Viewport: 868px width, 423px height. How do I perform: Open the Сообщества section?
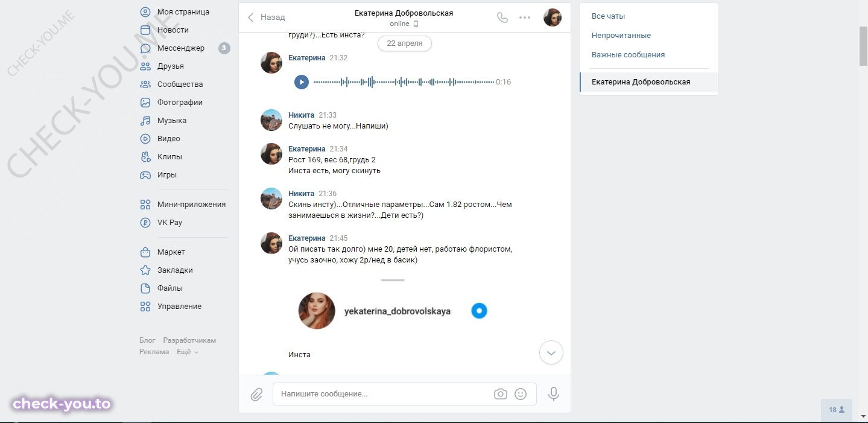click(180, 84)
